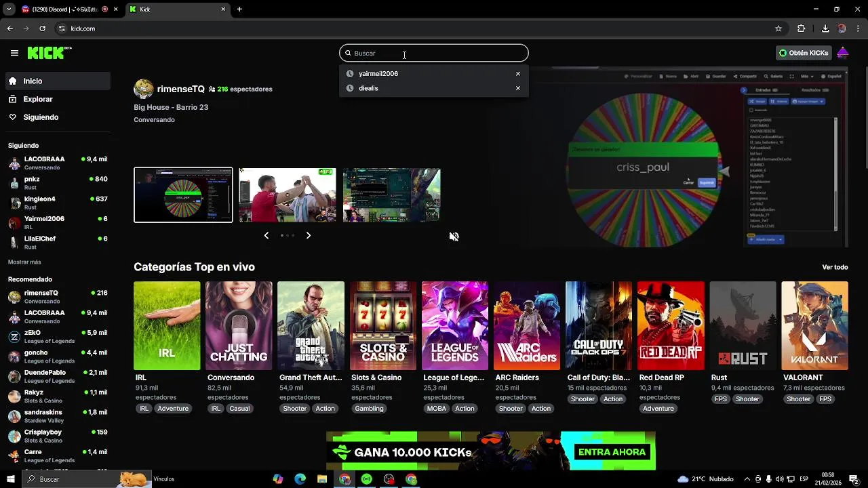
Task: Open the user profile avatar menu
Action: pos(843,53)
